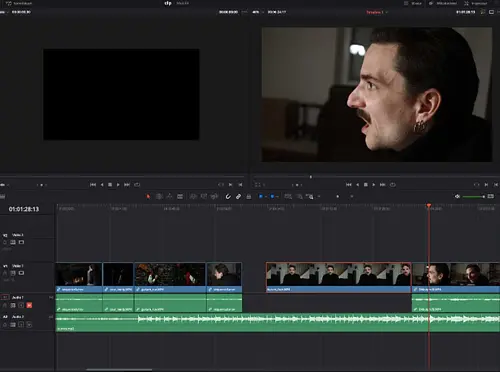Toggle snapping magnet in the timeline toolbar
The width and height of the screenshot is (500, 372).
point(228,196)
